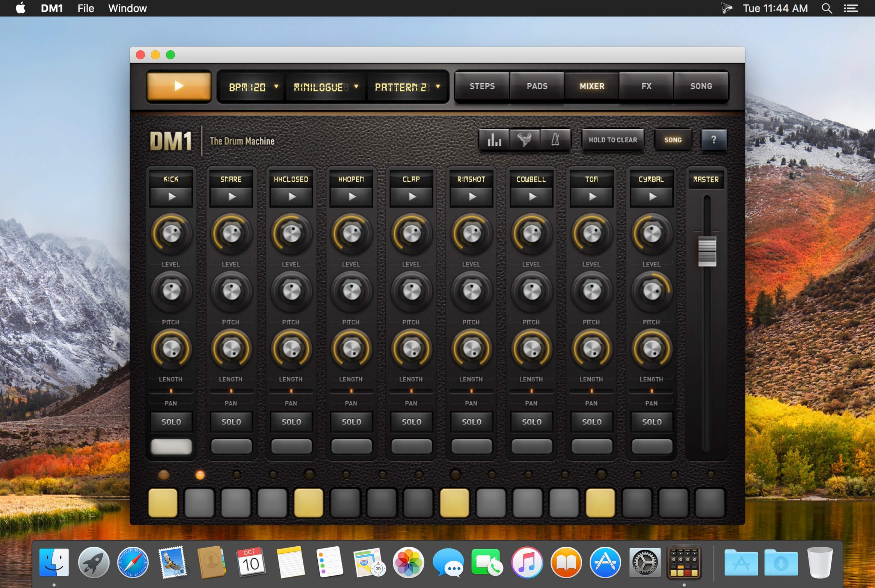
Task: Click the SNARE LENGTH knob
Action: 231,349
